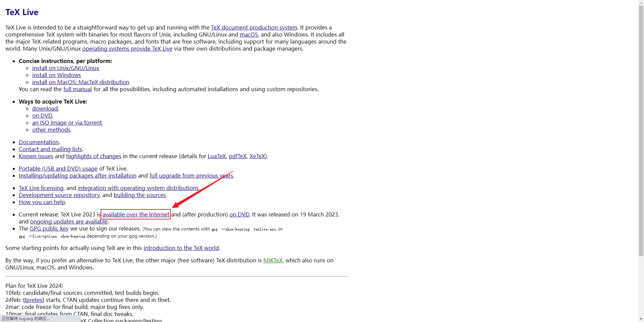Screen dimensions: 644x322
Task: Open How you can help link
Action: click(x=42, y=202)
